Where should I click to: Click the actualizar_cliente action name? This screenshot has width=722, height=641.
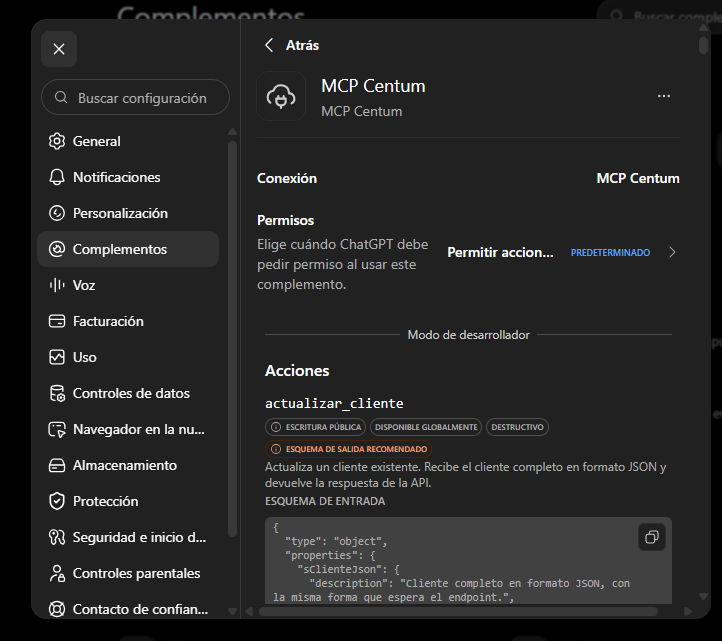334,403
